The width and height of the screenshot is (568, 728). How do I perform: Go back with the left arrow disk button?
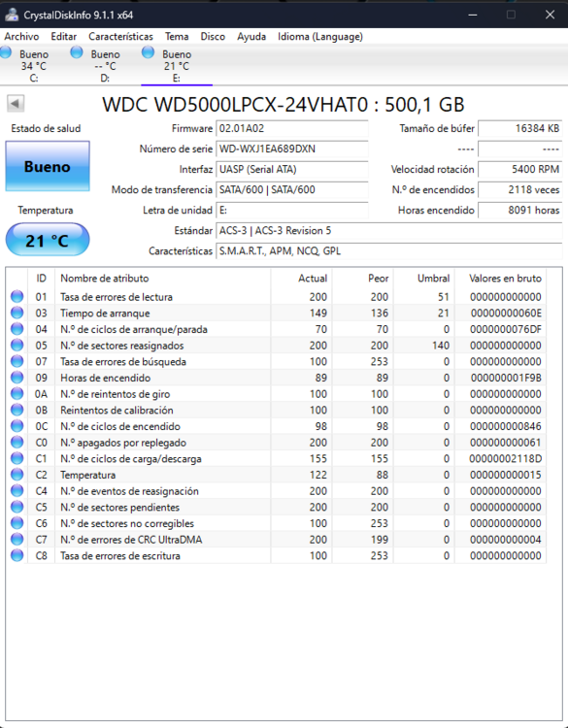pos(16,104)
